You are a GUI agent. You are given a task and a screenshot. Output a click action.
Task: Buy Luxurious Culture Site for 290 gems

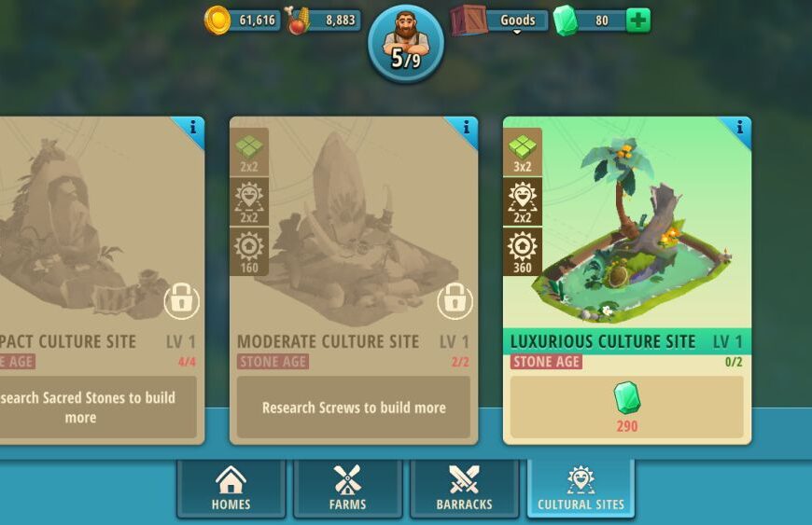click(x=626, y=408)
